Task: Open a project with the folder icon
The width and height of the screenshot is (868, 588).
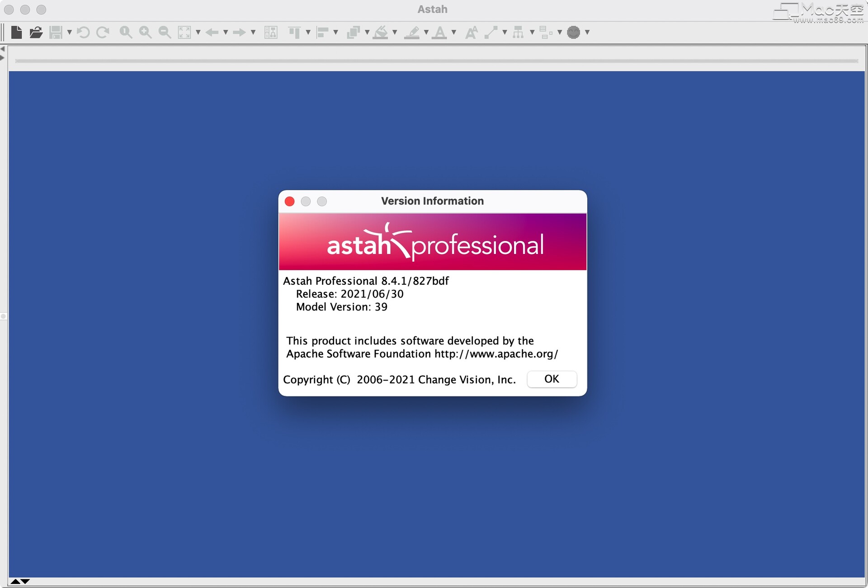Action: click(36, 32)
